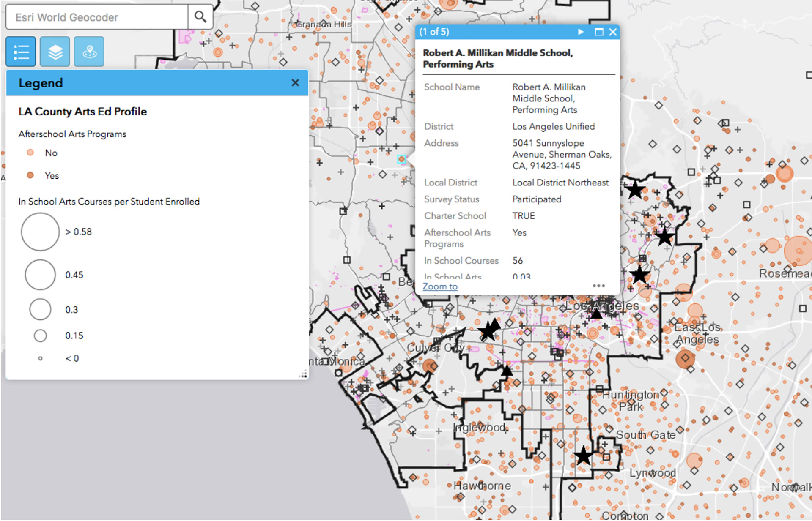The height and width of the screenshot is (521, 812).
Task: Click the '0.15' legend circle symbol
Action: pyautogui.click(x=40, y=336)
